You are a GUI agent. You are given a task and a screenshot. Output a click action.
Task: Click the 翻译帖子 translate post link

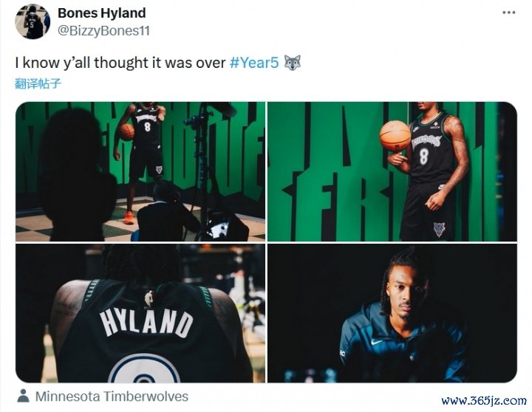pos(38,83)
